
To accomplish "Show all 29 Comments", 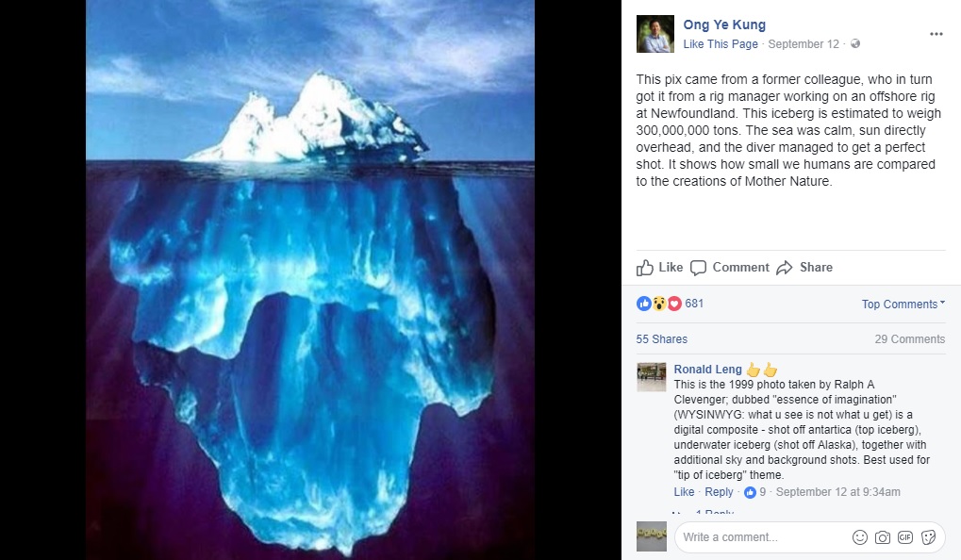I will pos(909,338).
